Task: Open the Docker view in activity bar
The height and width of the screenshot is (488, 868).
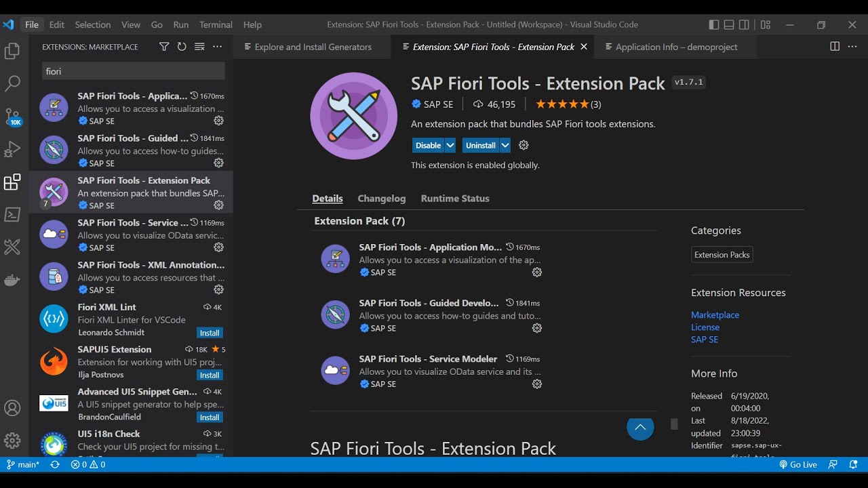Action: [x=12, y=279]
